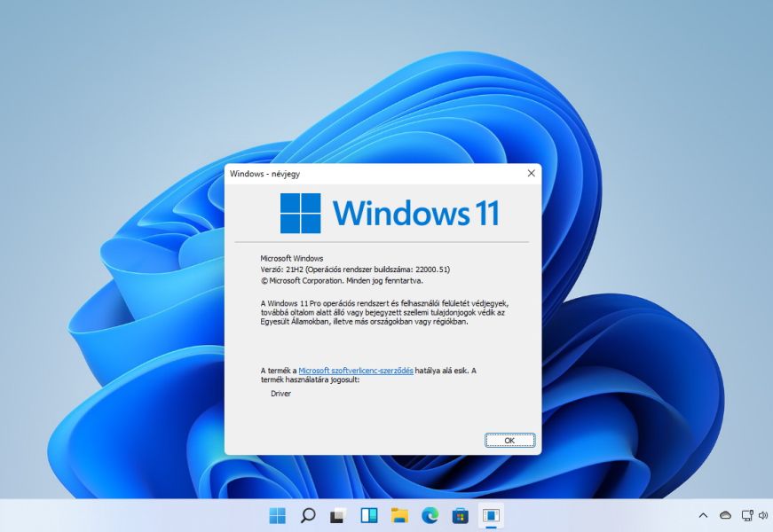
Task: Click the Windows 11 logo image
Action: [390, 214]
